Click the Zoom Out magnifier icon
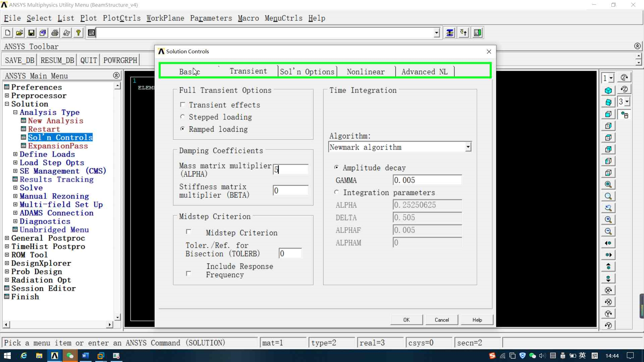644x362 pixels. pos(608,231)
